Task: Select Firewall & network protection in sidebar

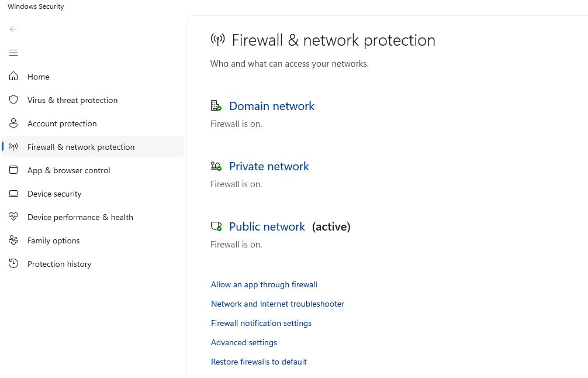Action: click(x=81, y=147)
